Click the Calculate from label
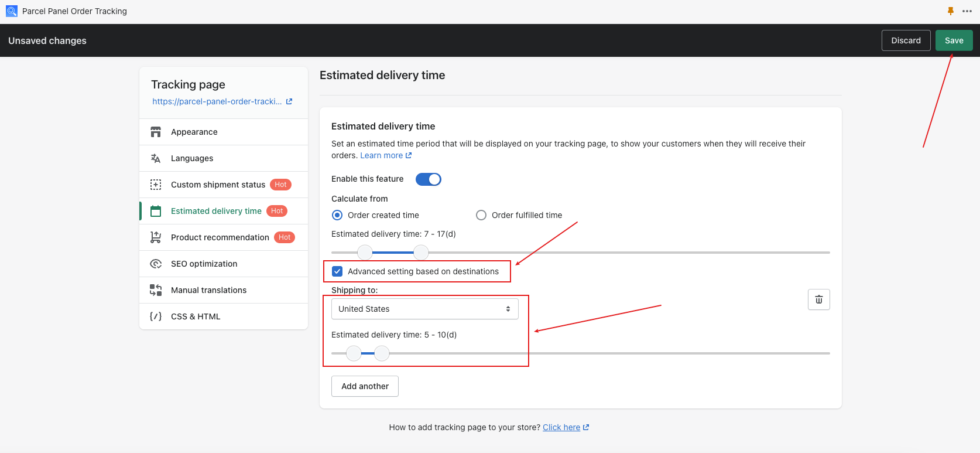The image size is (980, 453). (x=359, y=199)
